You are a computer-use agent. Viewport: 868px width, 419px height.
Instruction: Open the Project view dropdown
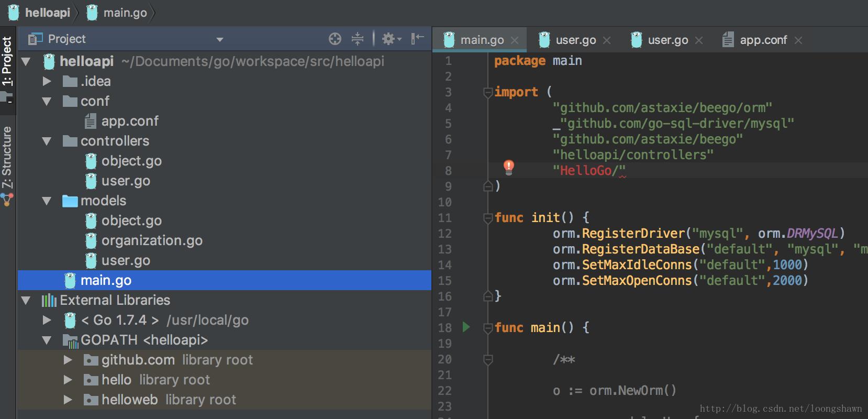click(220, 39)
